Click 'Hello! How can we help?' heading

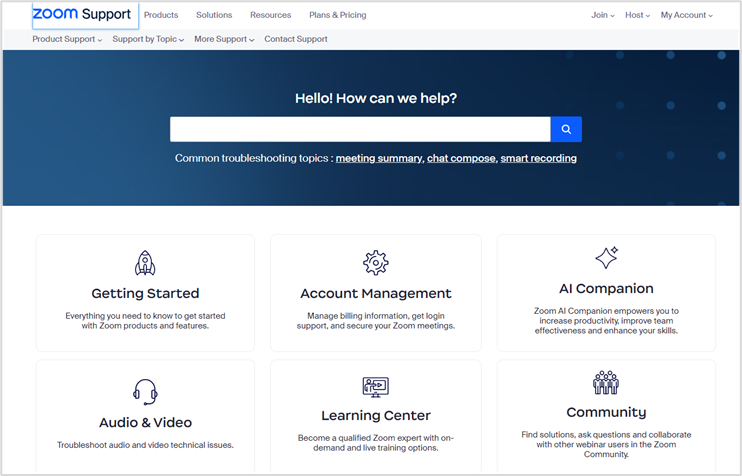pyautogui.click(x=376, y=98)
